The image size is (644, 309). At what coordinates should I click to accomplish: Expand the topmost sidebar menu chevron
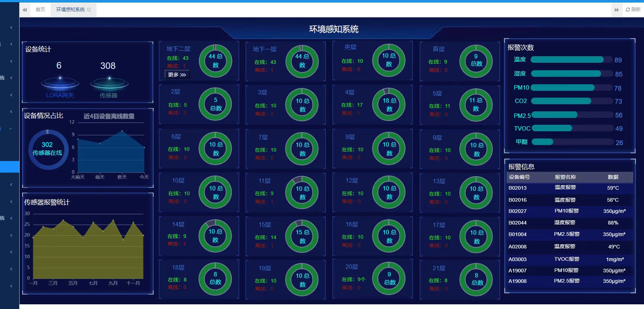tap(11, 28)
